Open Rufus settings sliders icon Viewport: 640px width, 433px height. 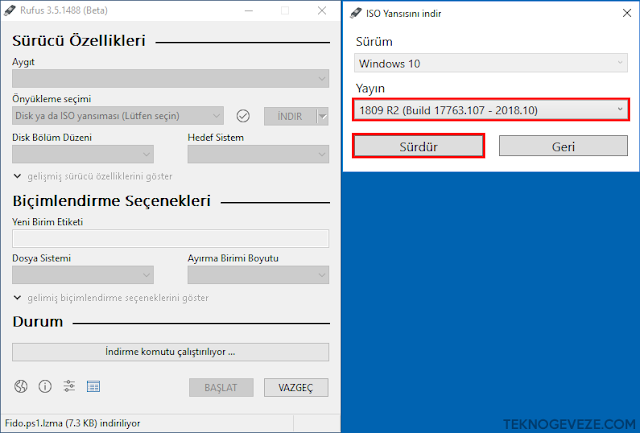pos(69,386)
